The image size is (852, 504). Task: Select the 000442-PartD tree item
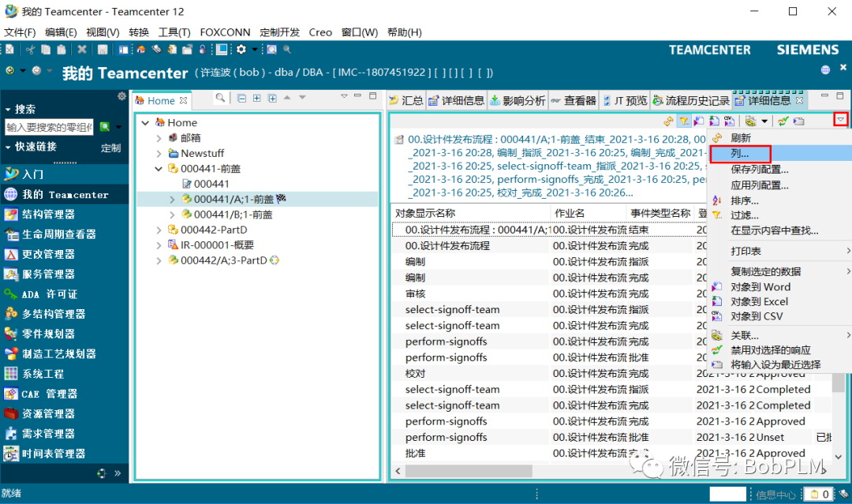coord(214,230)
